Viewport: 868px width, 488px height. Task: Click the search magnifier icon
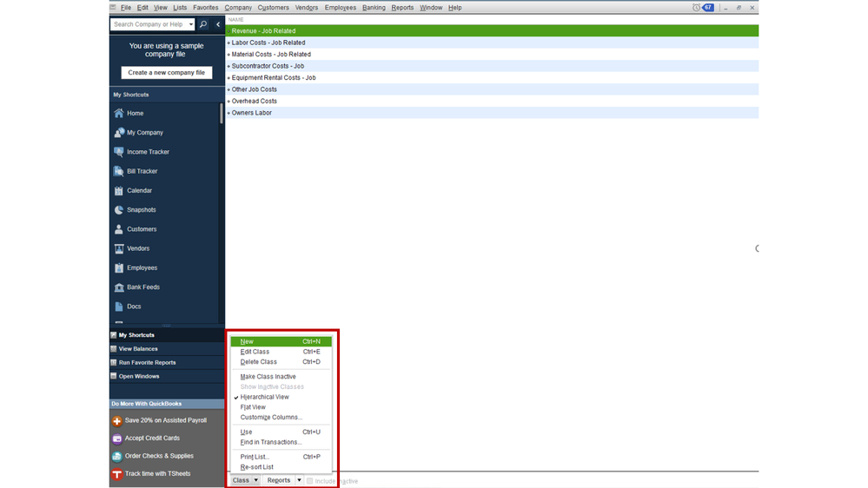(203, 24)
